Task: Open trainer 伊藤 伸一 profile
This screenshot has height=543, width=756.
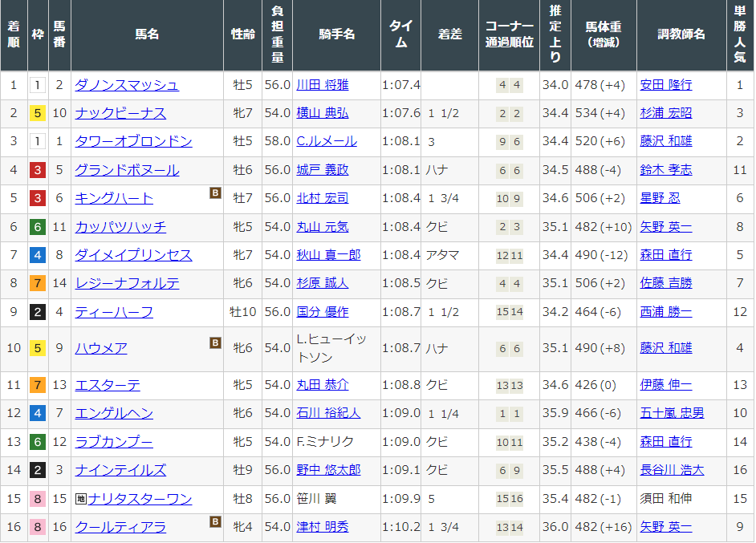Action: [666, 384]
